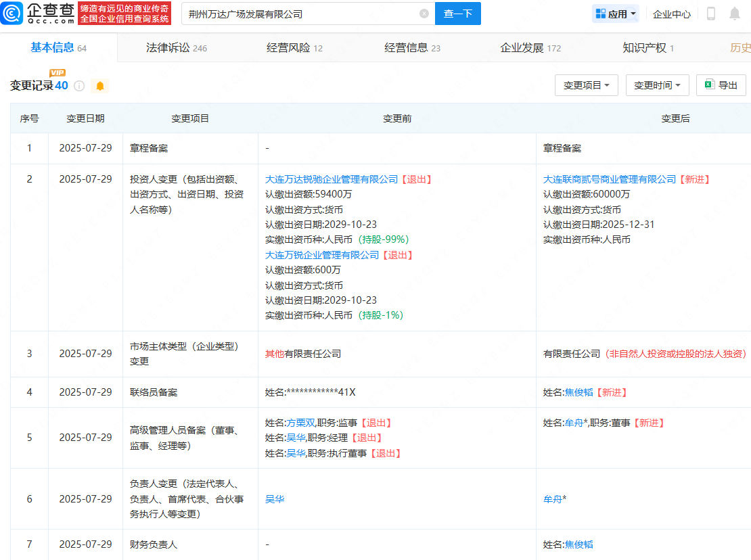Click 非自然人投资或控股的法人独资 text
Image resolution: width=751 pixels, height=560 pixels.
(x=676, y=354)
